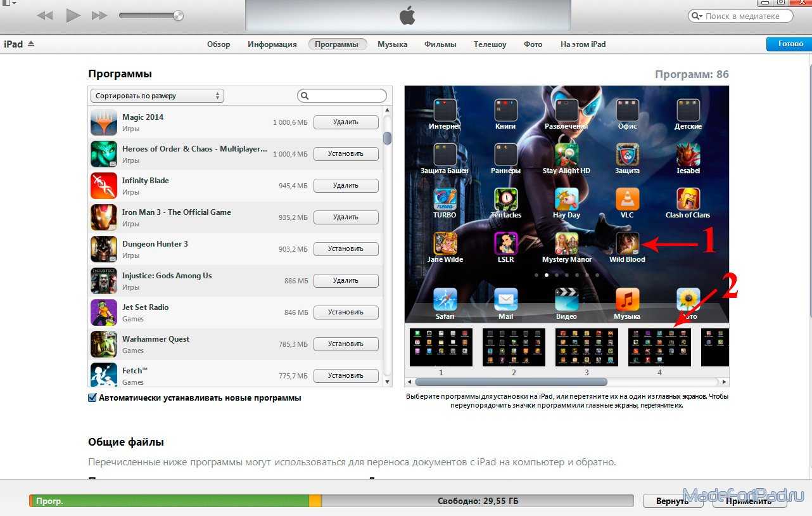
Task: Open the Книги folder on iPad screen
Action: pos(505,110)
